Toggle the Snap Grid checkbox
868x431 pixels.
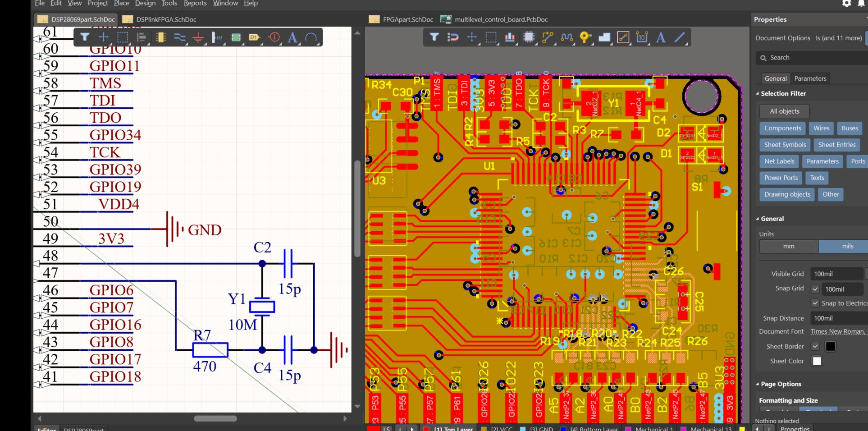(x=815, y=289)
